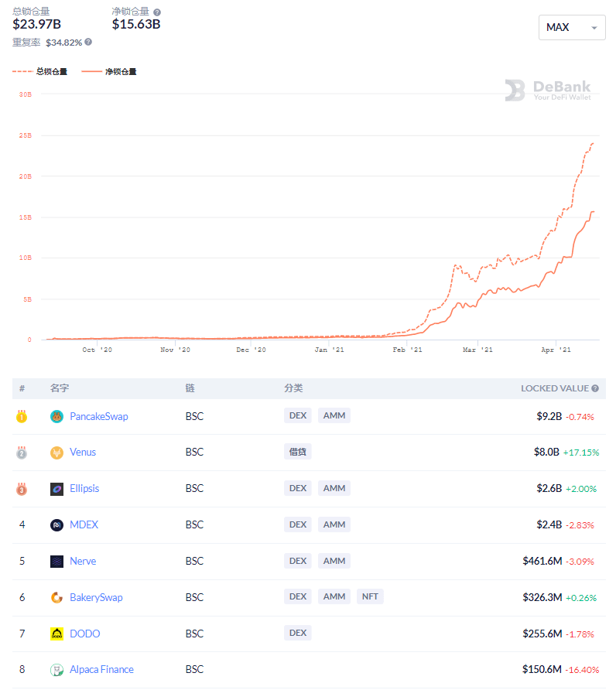Click the yellow DODO logo icon
This screenshot has width=616, height=690.
pos(56,634)
